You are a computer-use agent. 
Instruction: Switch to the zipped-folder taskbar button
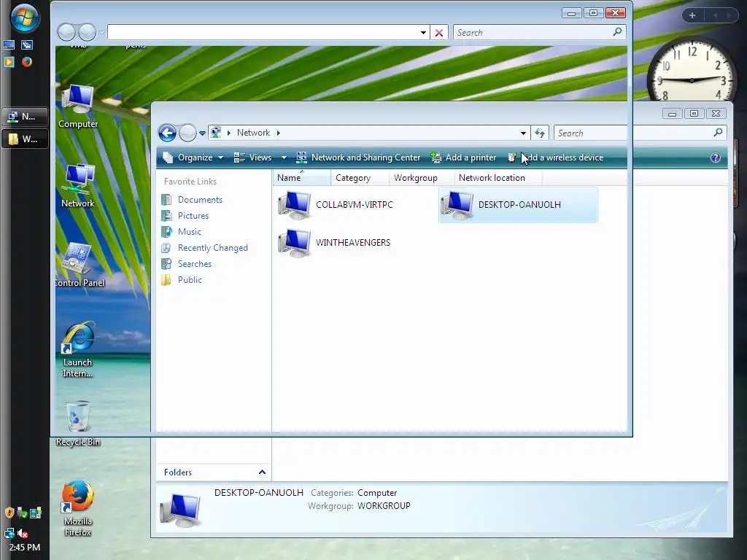[25, 139]
